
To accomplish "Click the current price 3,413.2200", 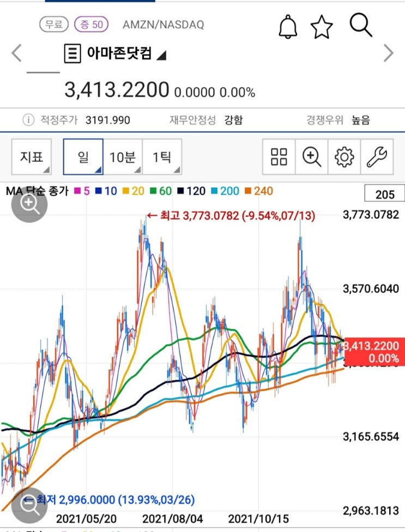I will click(x=117, y=90).
